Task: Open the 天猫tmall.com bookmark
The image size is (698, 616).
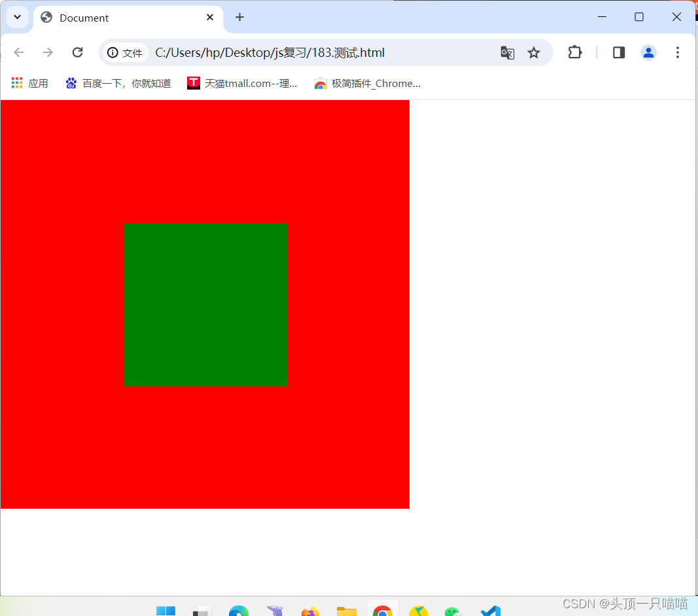Action: point(242,83)
